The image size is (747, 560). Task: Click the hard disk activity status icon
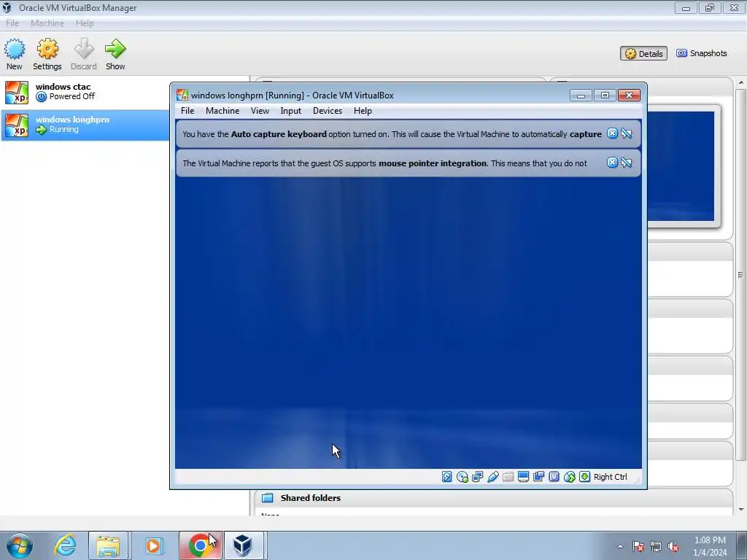pos(447,477)
